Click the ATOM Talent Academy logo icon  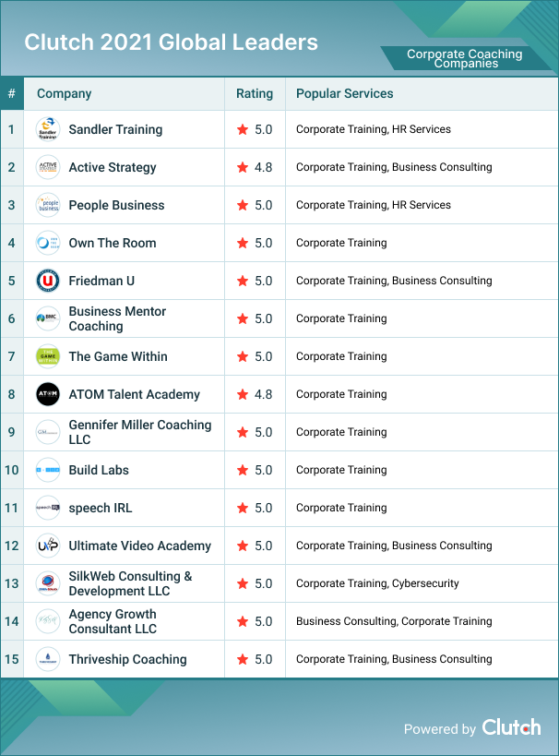coord(48,394)
